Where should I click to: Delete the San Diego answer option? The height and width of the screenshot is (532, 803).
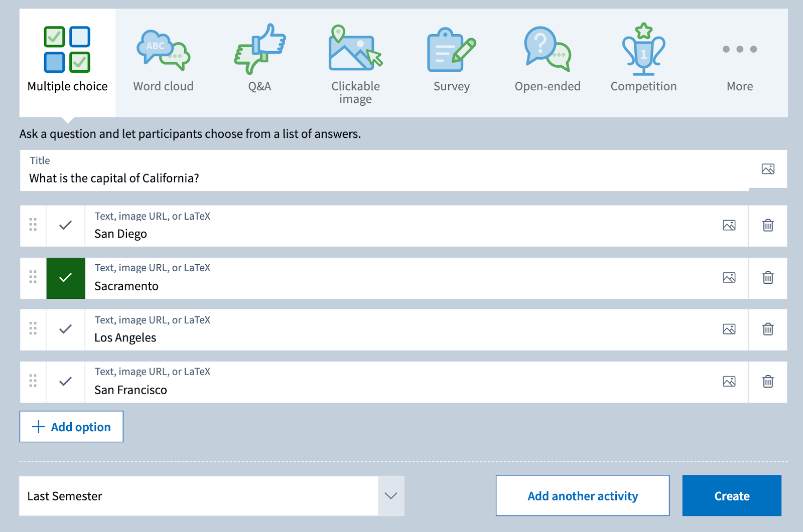pyautogui.click(x=767, y=226)
